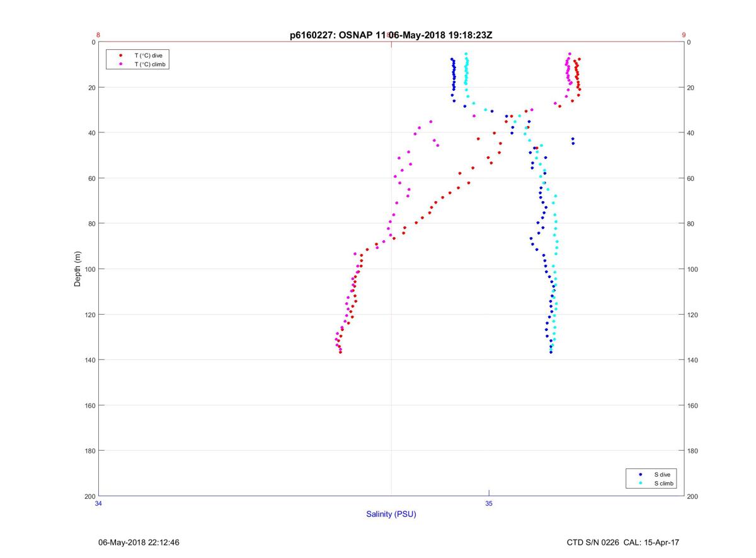The width and height of the screenshot is (756, 558).
Task: Click the 160 tick on the left depth axis
Action: 90,405
